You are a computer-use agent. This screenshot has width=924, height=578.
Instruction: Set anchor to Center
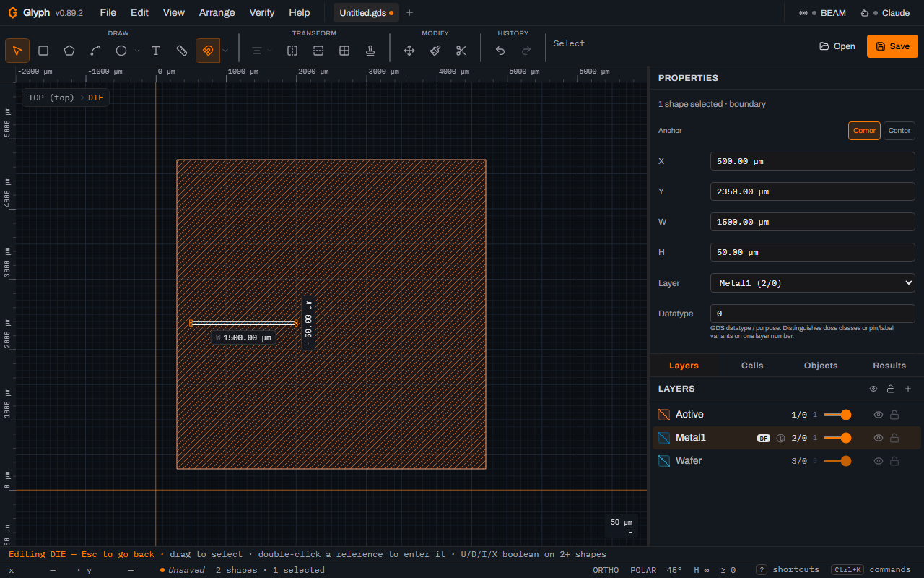pos(899,131)
